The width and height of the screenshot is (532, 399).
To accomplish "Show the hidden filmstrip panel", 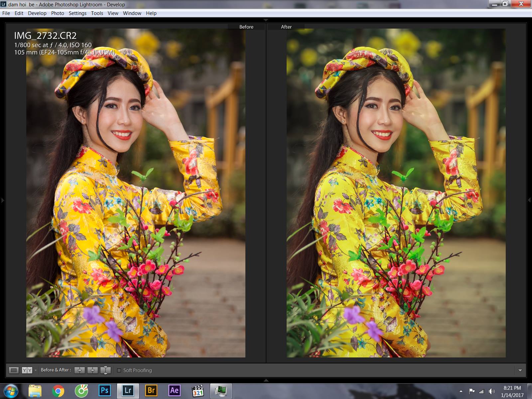I will tap(266, 380).
